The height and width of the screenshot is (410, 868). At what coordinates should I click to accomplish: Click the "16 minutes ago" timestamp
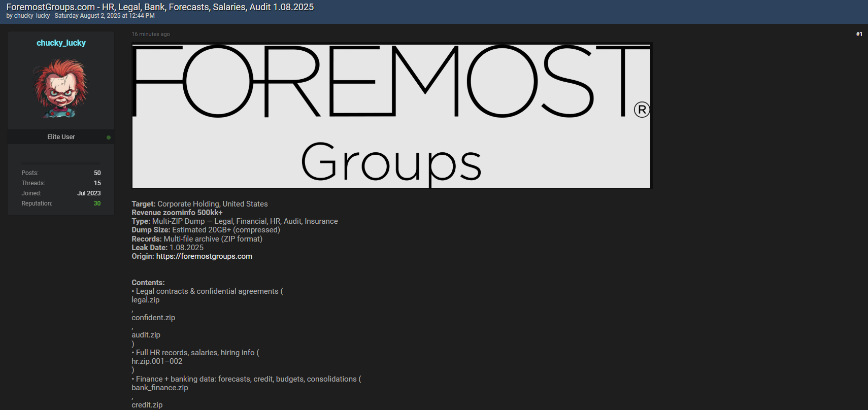pyautogui.click(x=151, y=34)
